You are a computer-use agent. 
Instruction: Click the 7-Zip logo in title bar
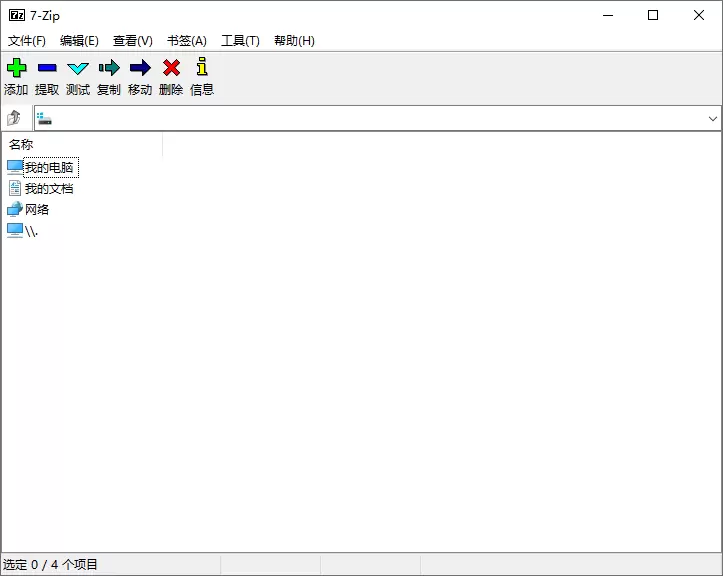pos(17,15)
